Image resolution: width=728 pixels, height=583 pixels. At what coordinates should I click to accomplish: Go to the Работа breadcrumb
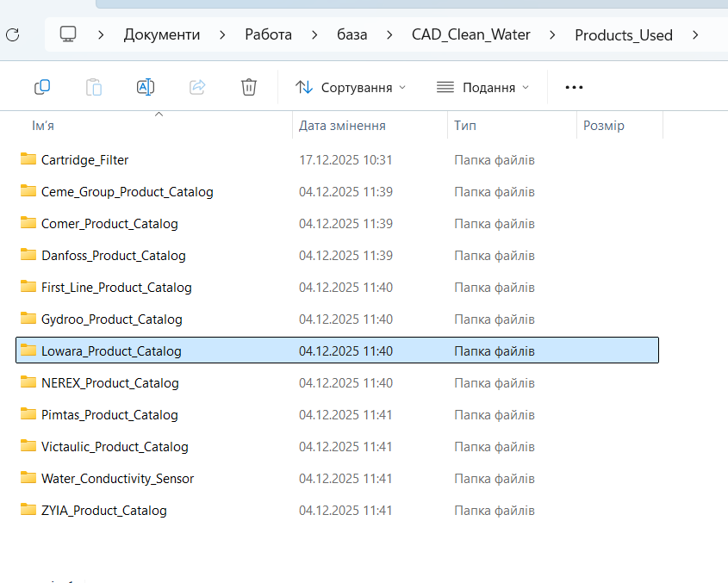tap(268, 34)
